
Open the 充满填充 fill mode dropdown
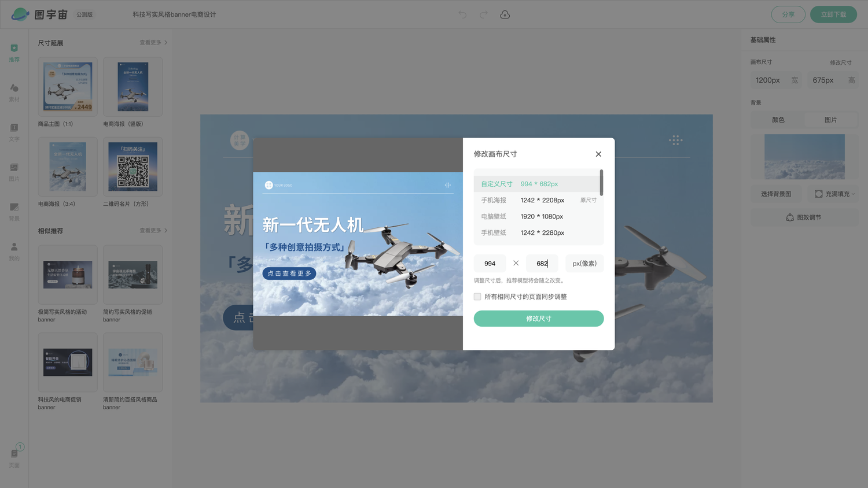click(834, 194)
